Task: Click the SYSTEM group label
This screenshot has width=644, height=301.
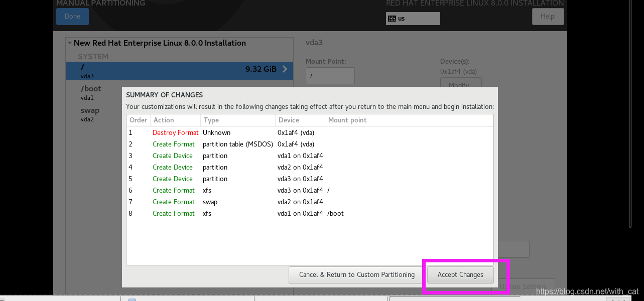Action: (93, 57)
